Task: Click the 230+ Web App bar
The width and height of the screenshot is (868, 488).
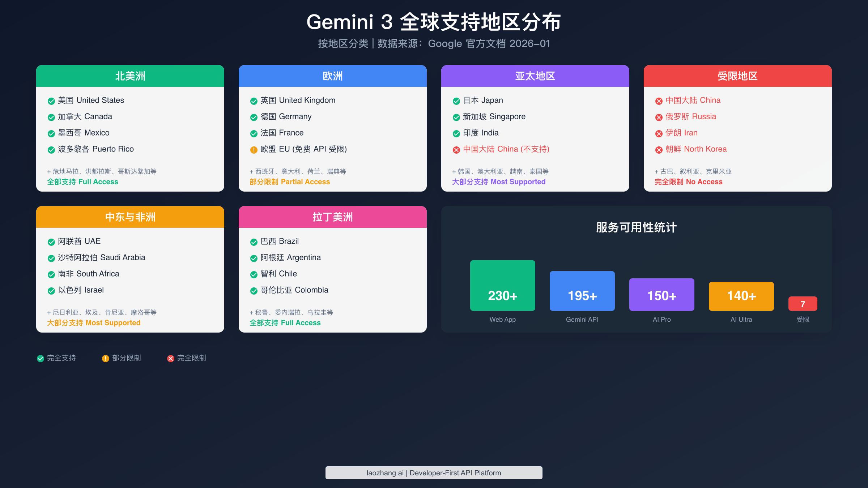Action: [x=502, y=285]
